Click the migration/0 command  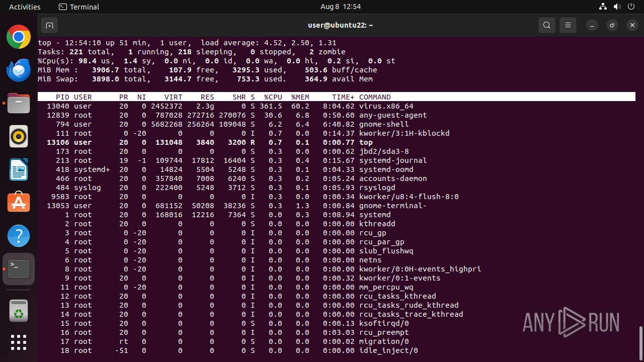(x=384, y=341)
